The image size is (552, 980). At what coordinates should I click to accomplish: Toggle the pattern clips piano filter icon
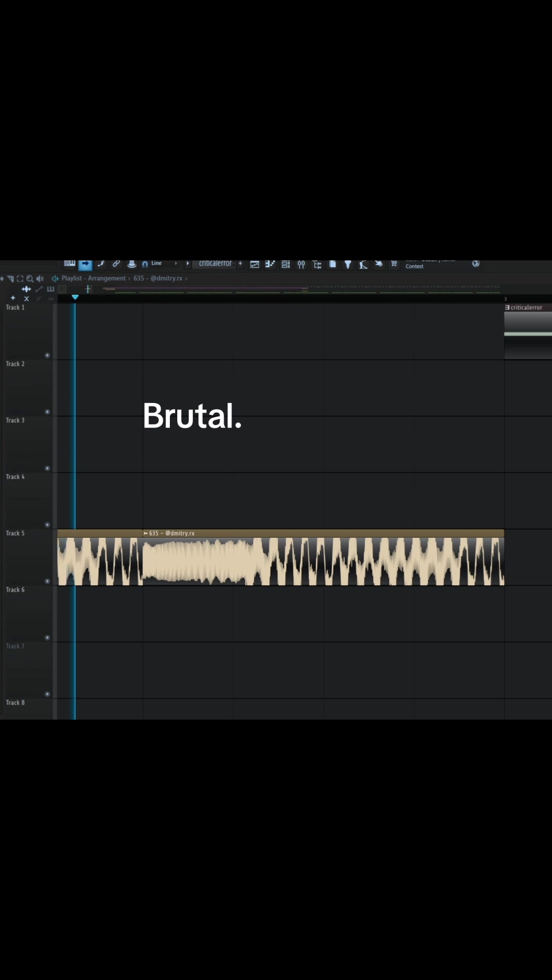[50, 289]
